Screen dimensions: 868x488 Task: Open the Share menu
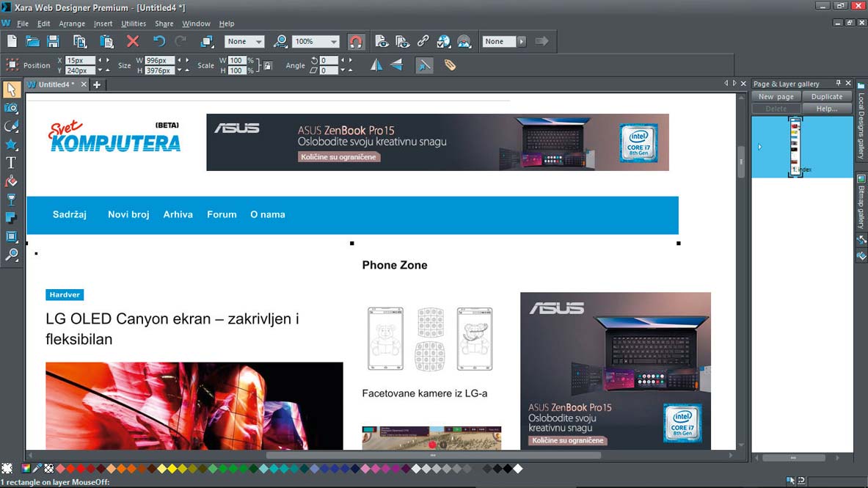point(164,23)
